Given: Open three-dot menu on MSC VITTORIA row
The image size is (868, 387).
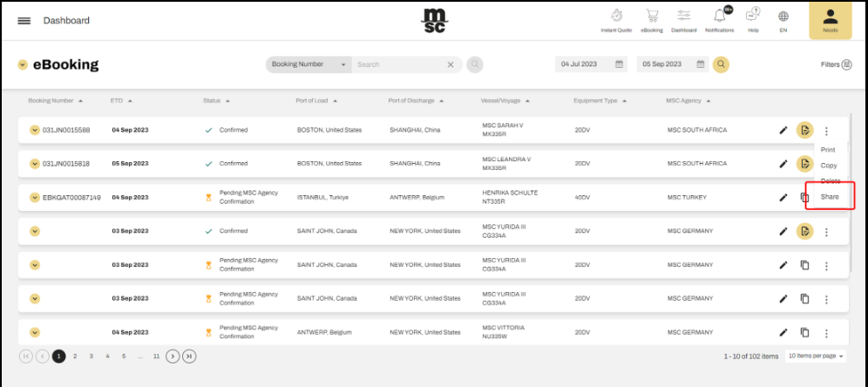Looking at the screenshot, I should click(826, 333).
